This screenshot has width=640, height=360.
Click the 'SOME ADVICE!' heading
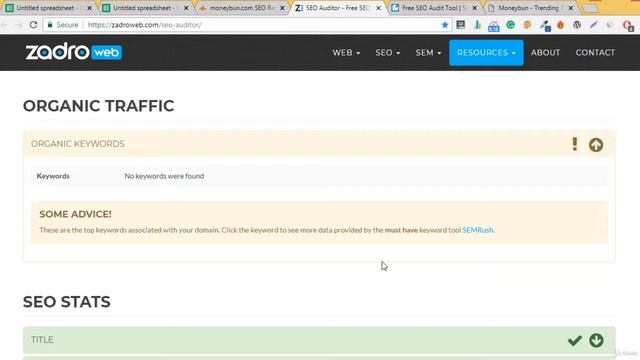click(76, 214)
